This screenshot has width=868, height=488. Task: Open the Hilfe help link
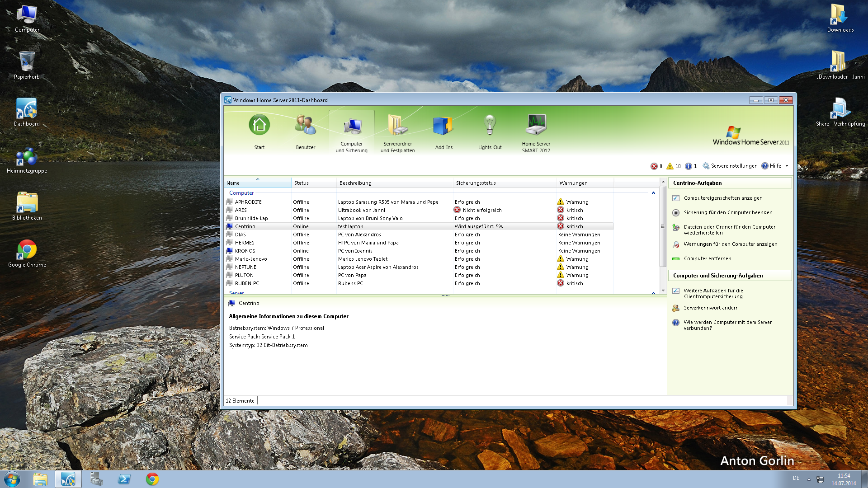pyautogui.click(x=772, y=166)
